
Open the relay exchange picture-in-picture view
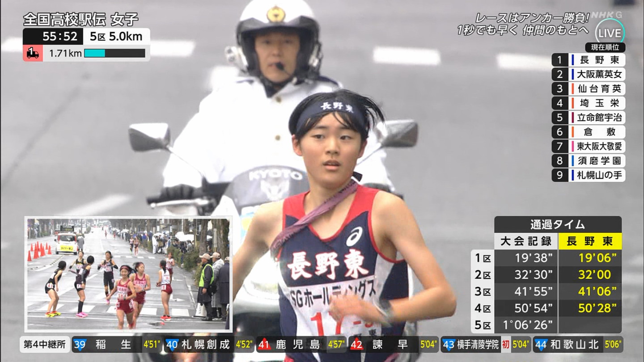click(x=128, y=274)
